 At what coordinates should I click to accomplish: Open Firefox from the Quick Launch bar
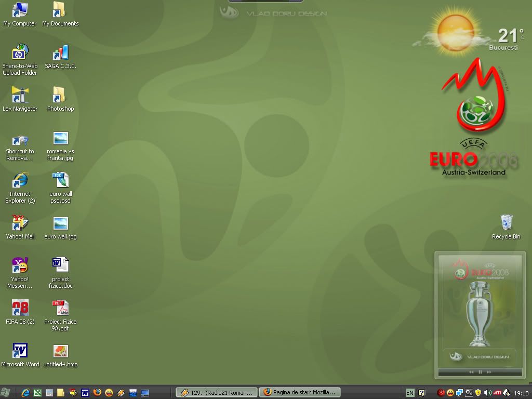tap(97, 392)
